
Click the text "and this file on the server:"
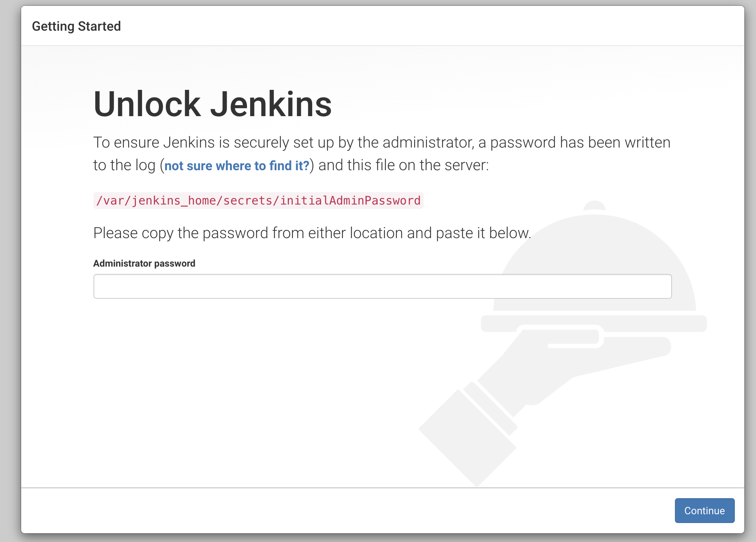pos(403,165)
